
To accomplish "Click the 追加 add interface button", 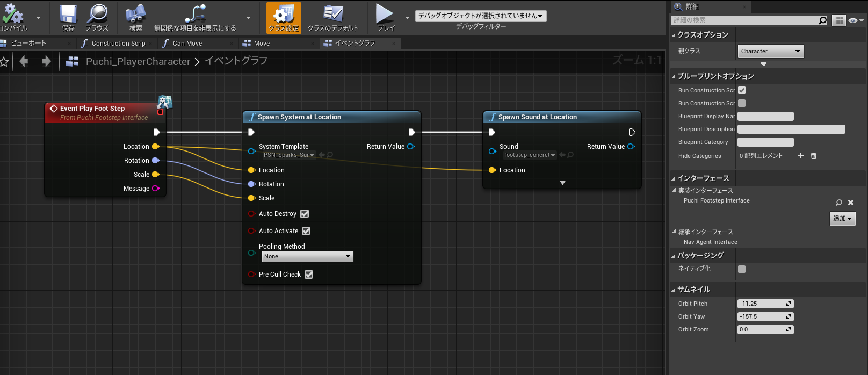I will click(842, 218).
